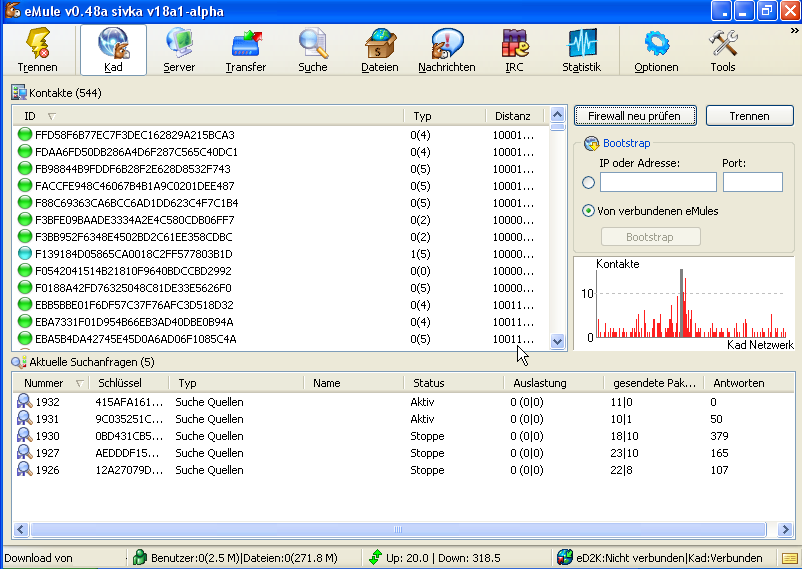Open the Kad toolbar section
The height and width of the screenshot is (569, 802).
[113, 50]
